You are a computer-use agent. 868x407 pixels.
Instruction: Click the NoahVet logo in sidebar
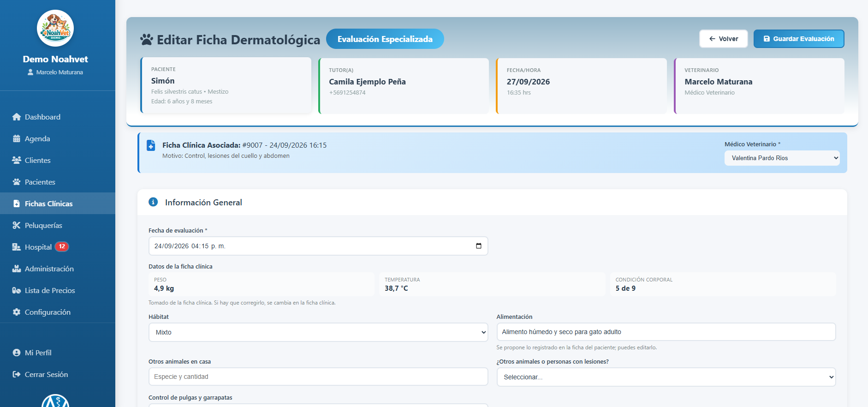coord(55,28)
